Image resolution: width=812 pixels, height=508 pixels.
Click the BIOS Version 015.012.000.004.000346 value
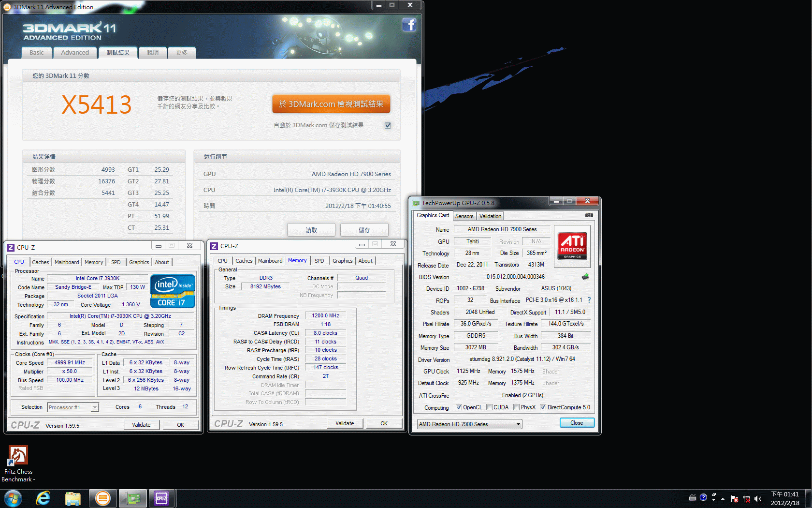coord(516,277)
